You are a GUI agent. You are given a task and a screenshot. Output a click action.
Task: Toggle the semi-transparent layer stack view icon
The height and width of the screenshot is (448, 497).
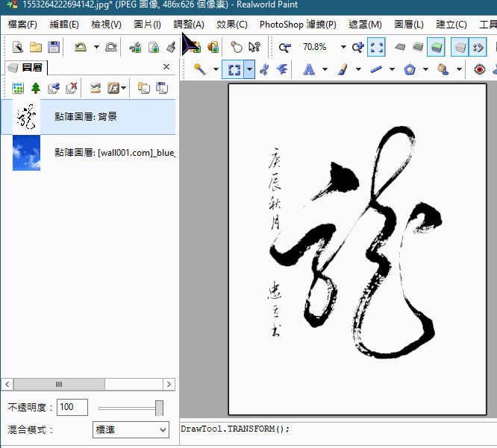pos(418,47)
